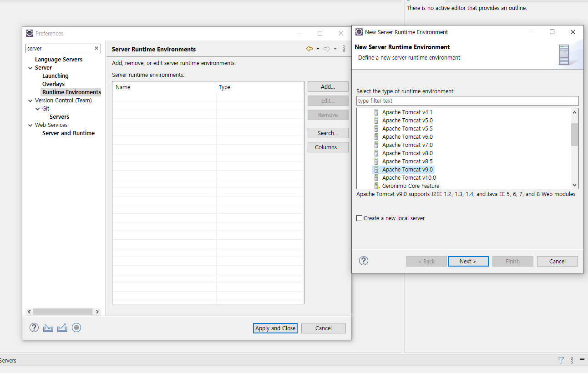Select Servers under Git node
This screenshot has height=373, width=588.
click(60, 117)
